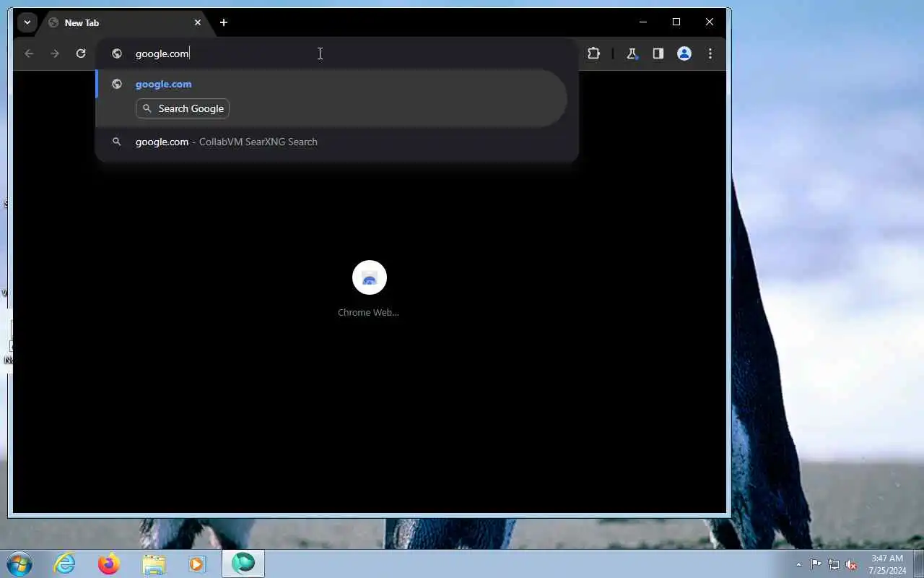Maximize the browser window

tap(676, 22)
